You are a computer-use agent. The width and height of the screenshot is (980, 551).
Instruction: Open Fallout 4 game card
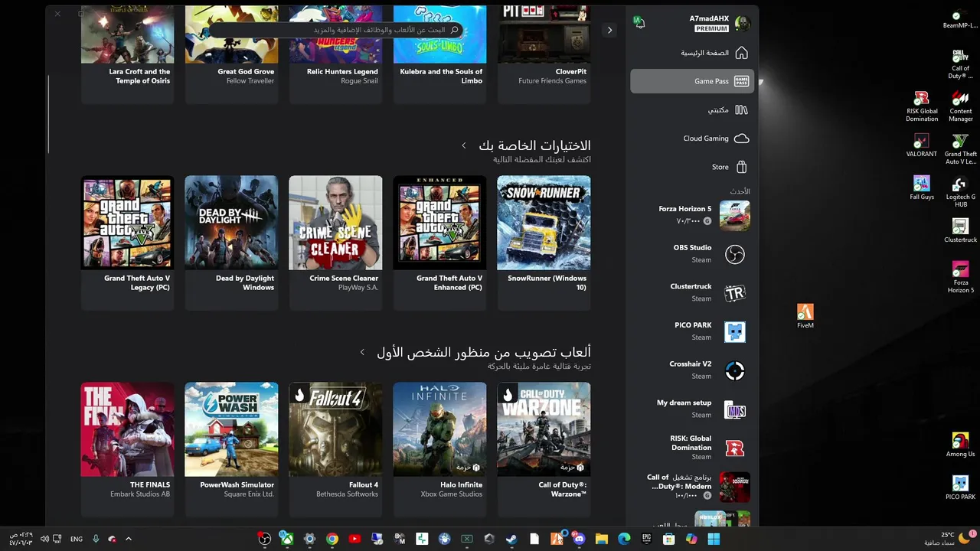tap(335, 449)
